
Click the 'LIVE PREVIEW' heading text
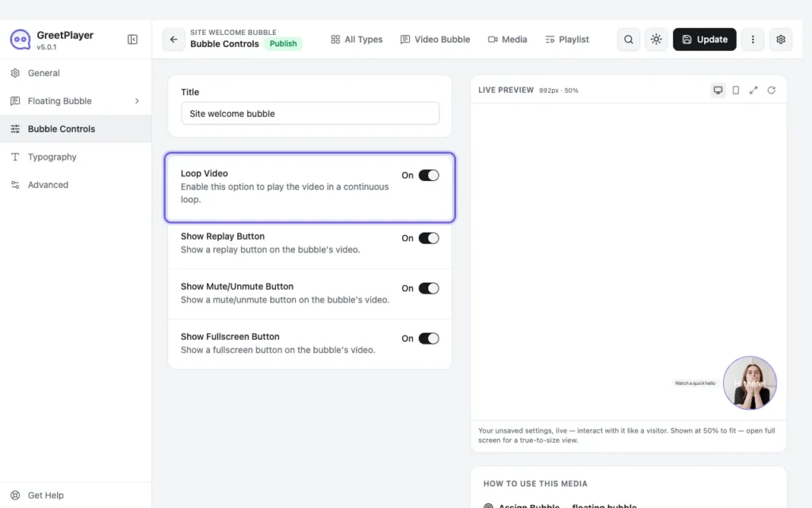tap(506, 90)
